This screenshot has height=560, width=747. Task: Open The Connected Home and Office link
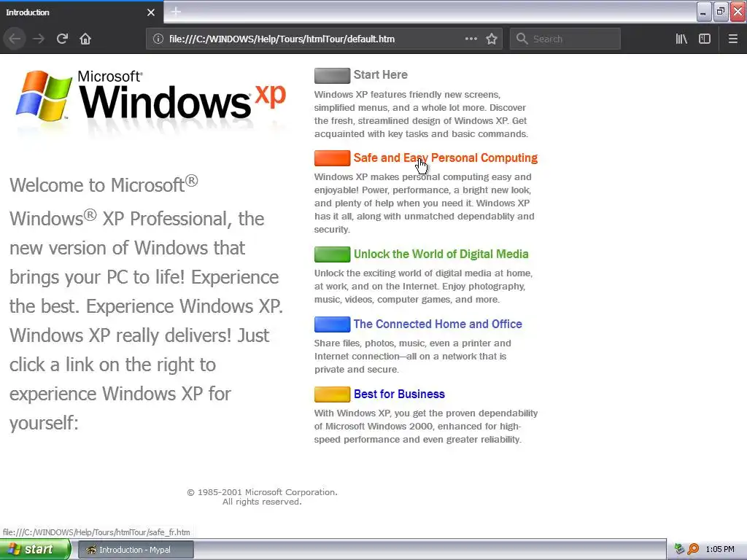point(438,324)
